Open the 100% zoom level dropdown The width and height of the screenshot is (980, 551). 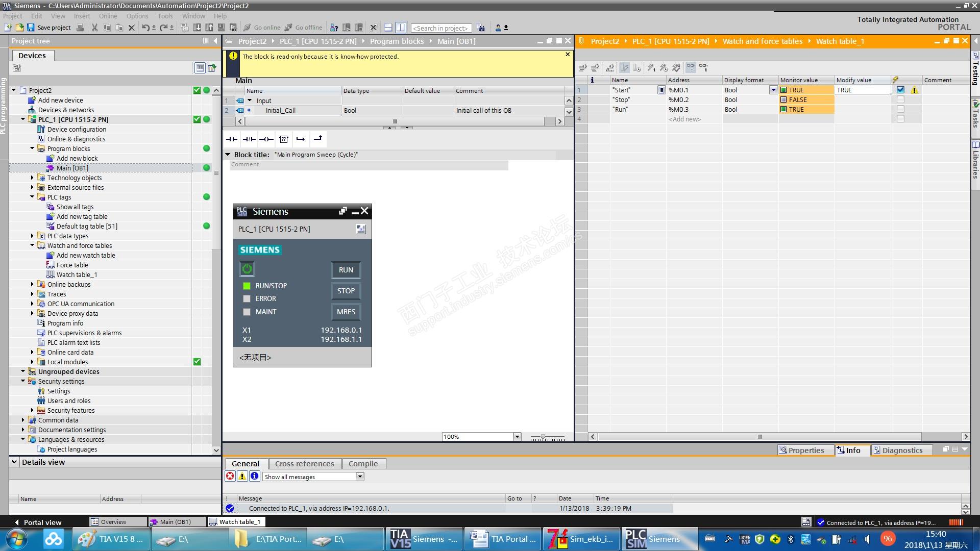[517, 437]
